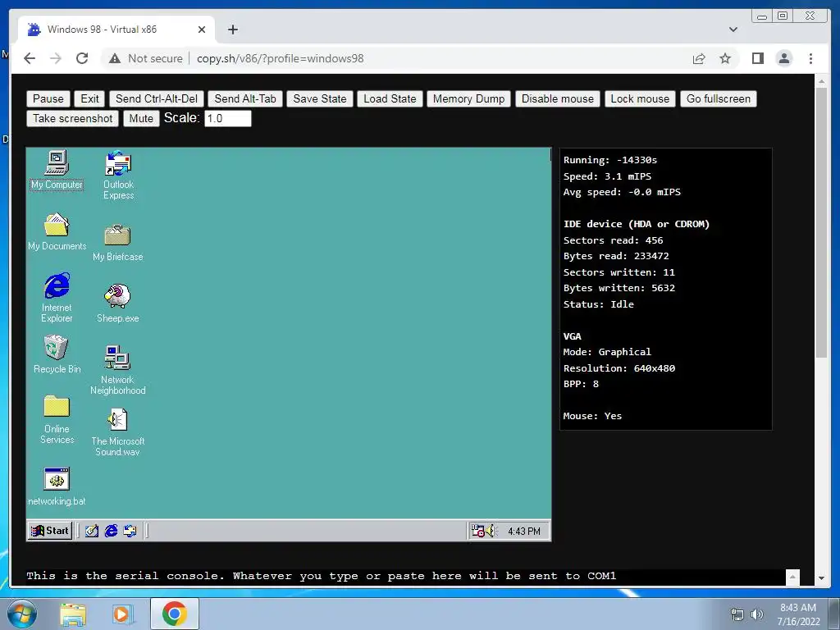Screen dimensions: 840x630
Task: Focus the Scale input field
Action: pyautogui.click(x=228, y=118)
